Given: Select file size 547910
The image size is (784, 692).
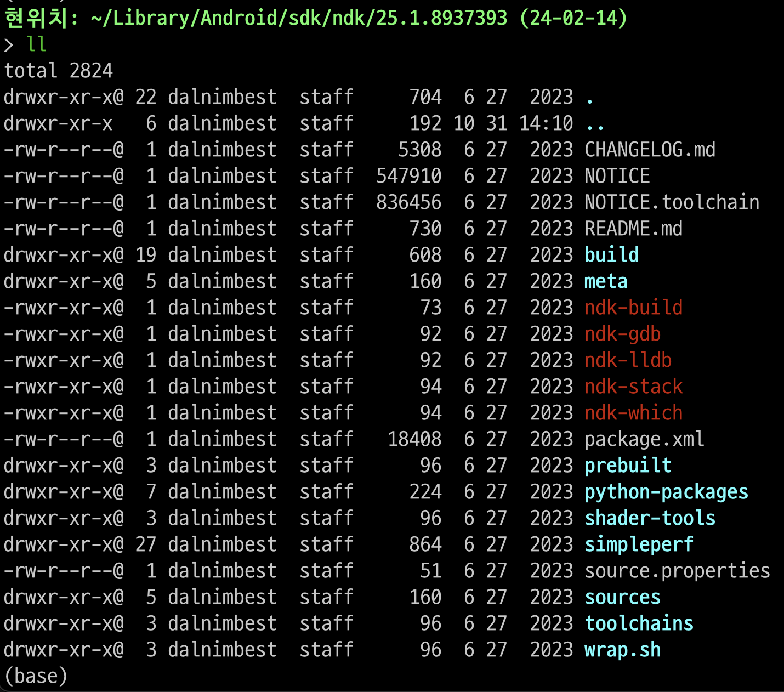Looking at the screenshot, I should [x=408, y=176].
